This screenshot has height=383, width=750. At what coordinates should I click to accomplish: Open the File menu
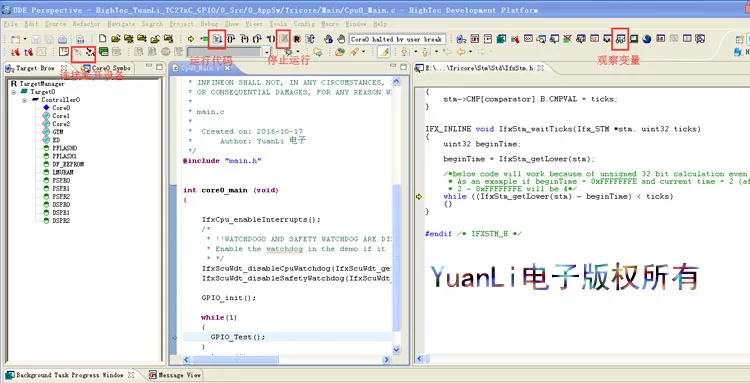[10, 24]
